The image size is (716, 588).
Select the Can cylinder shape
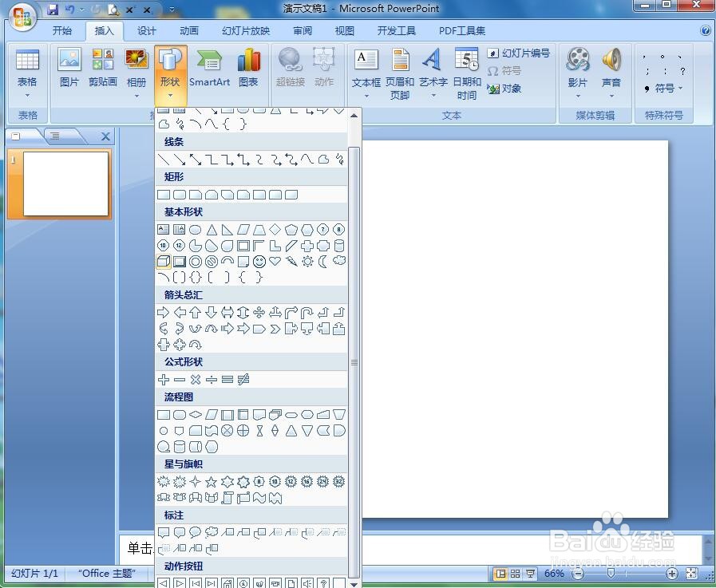click(339, 246)
